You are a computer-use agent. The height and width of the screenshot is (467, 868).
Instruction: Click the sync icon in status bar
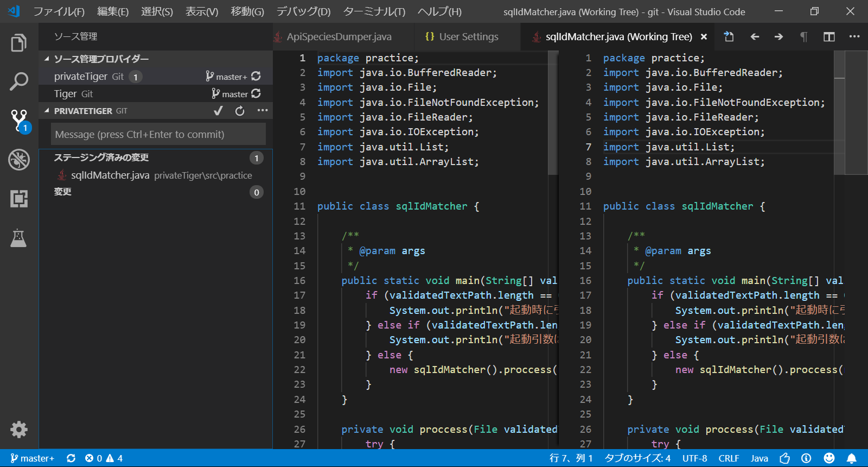pyautogui.click(x=71, y=458)
